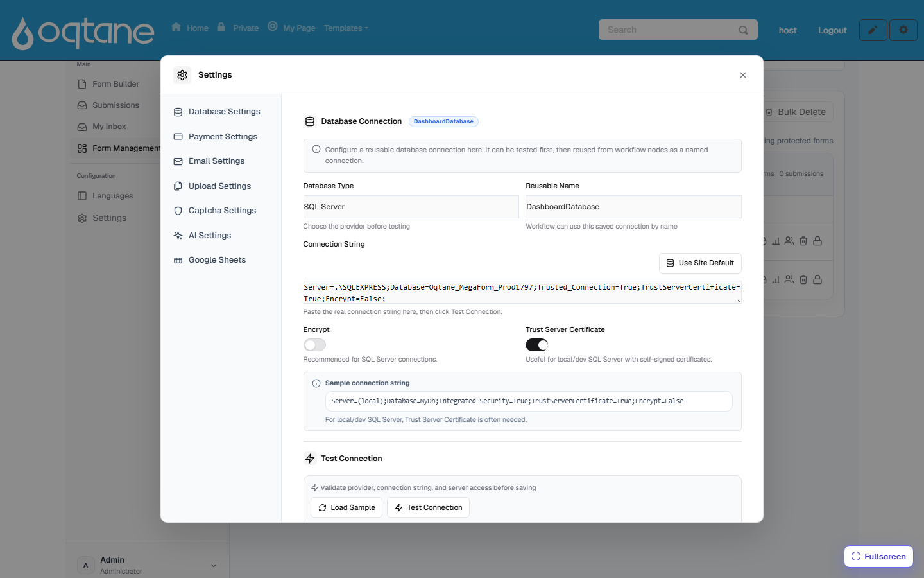Click the host user link
Viewport: 924px width, 578px height.
787,30
